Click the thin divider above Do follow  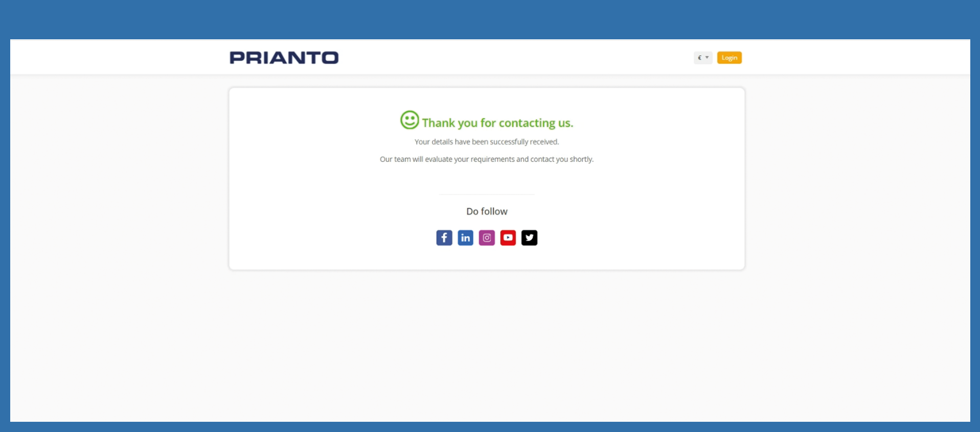pos(487,194)
